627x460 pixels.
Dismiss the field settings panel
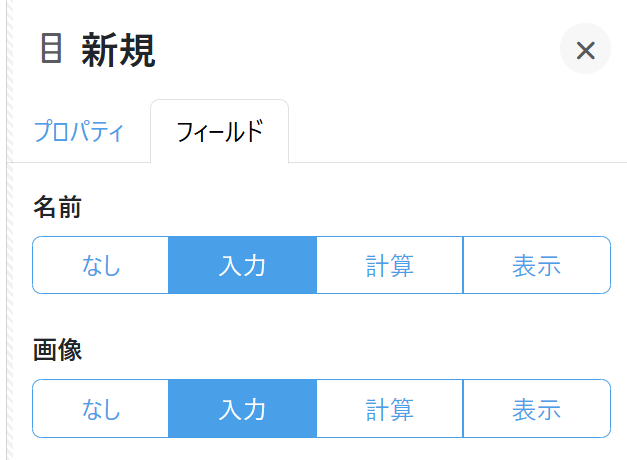tap(585, 50)
